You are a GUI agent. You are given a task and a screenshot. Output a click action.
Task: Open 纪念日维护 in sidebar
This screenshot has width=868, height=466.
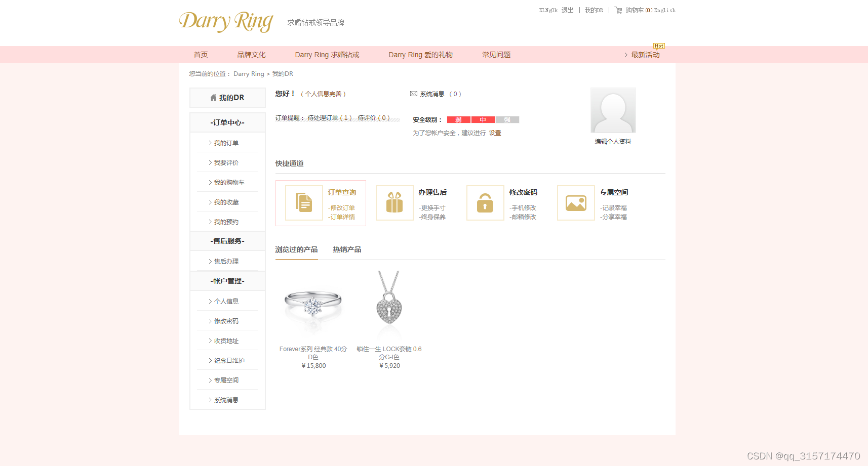(x=229, y=361)
